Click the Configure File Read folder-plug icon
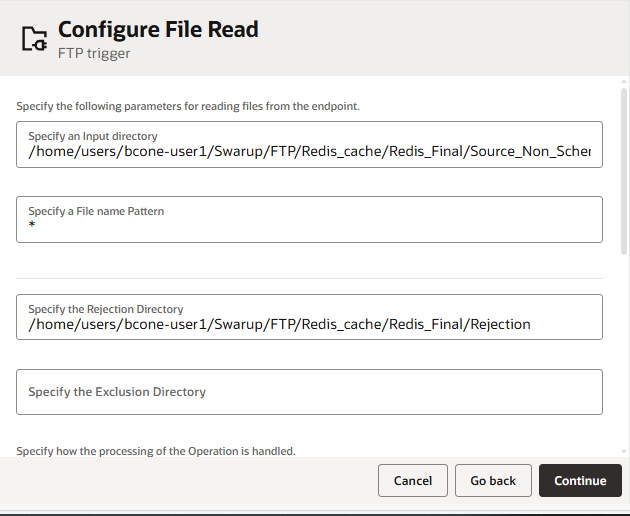Screen dimensions: 630x516 coord(34,39)
